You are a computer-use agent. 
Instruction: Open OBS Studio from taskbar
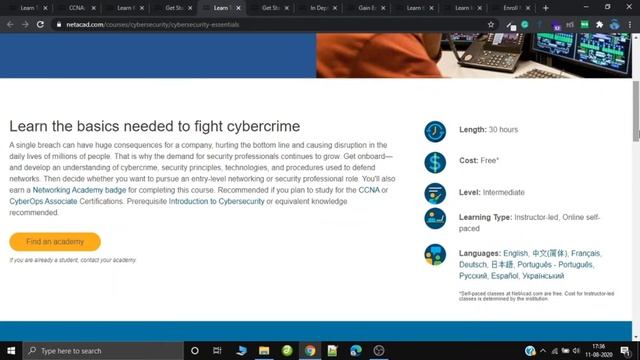pyautogui.click(x=379, y=351)
